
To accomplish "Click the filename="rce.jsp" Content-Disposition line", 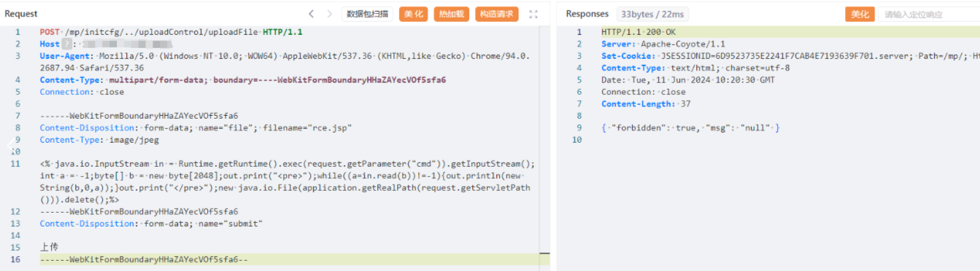I will coord(196,127).
